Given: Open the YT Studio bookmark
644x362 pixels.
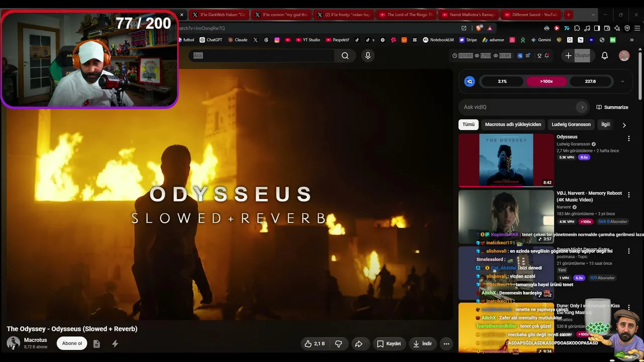Looking at the screenshot, I should 308,40.
